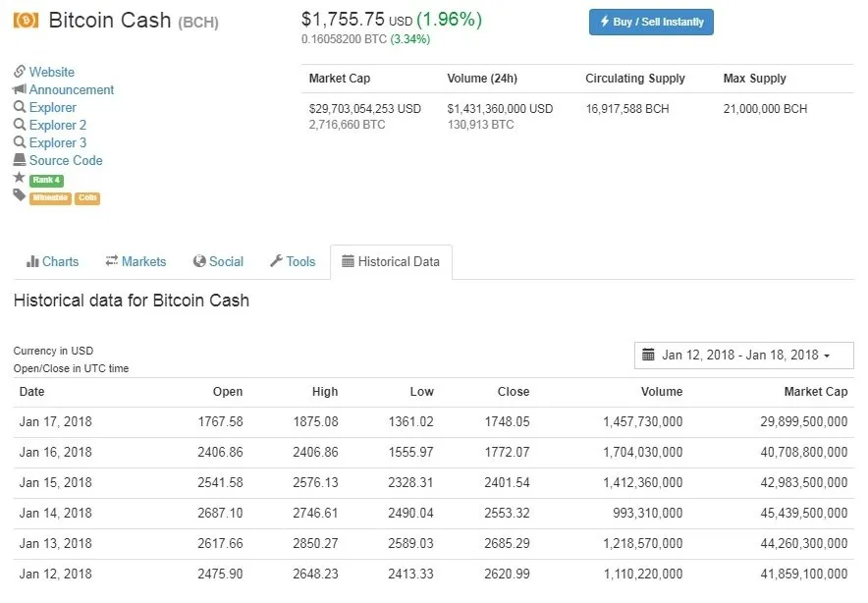Open the Website link
Viewport: 868px width, 603px height.
pos(51,72)
